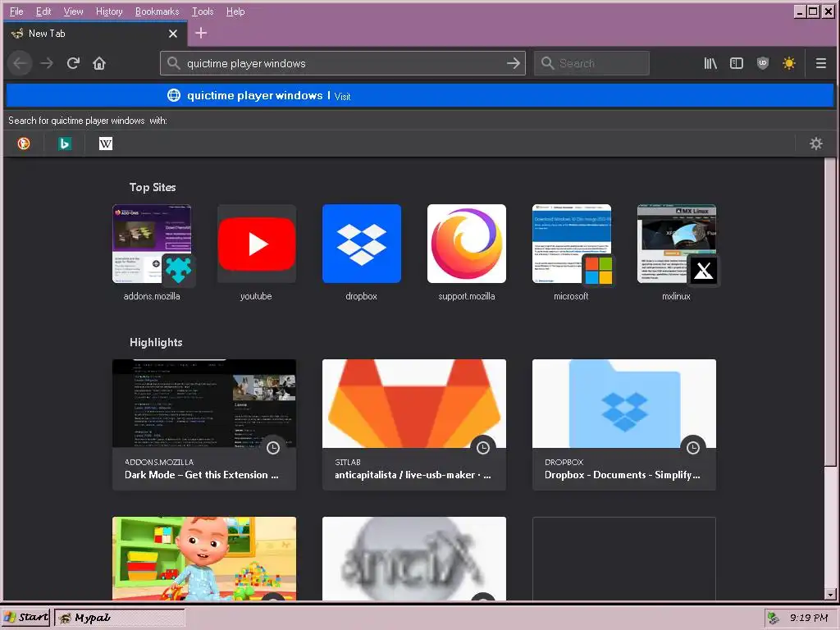
Task: Search with the Bing one-click icon
Action: coord(65,144)
